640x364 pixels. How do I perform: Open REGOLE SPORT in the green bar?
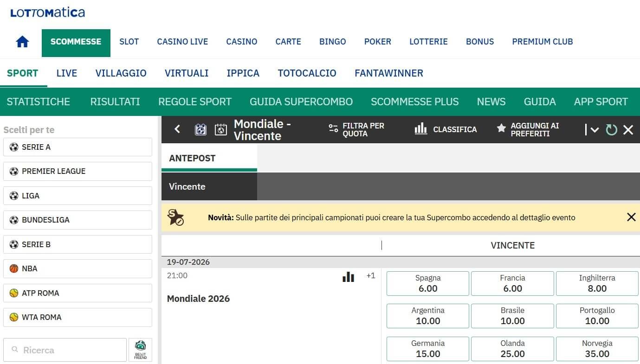pyautogui.click(x=195, y=102)
